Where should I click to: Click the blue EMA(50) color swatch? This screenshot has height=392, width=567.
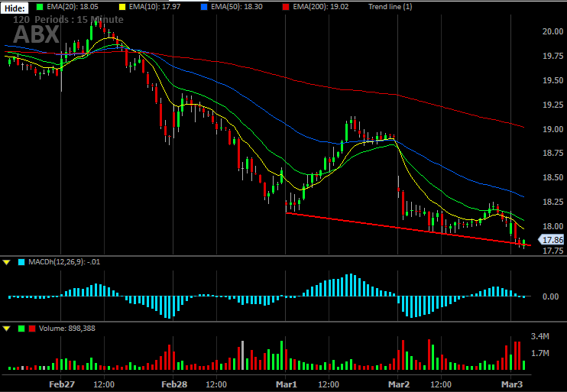[204, 7]
